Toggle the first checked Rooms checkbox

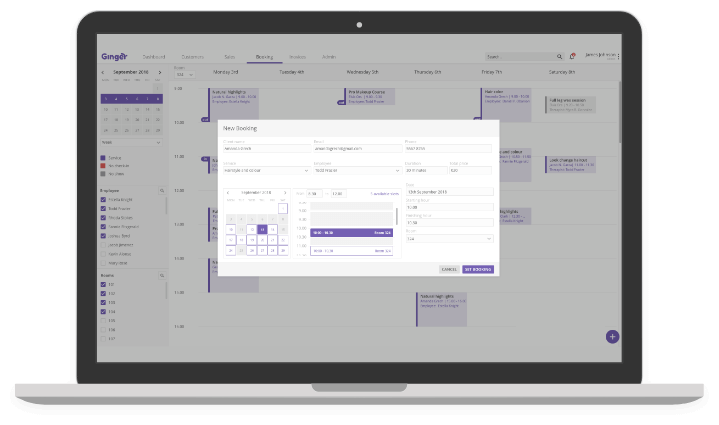click(103, 284)
